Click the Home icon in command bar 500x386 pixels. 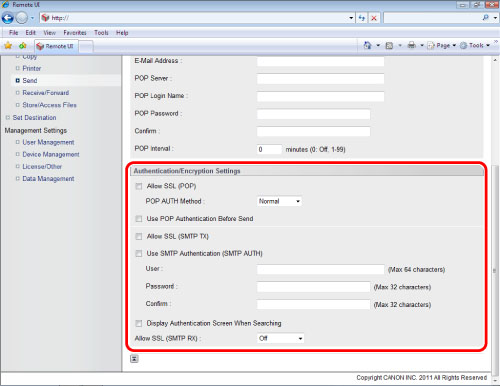coord(367,45)
